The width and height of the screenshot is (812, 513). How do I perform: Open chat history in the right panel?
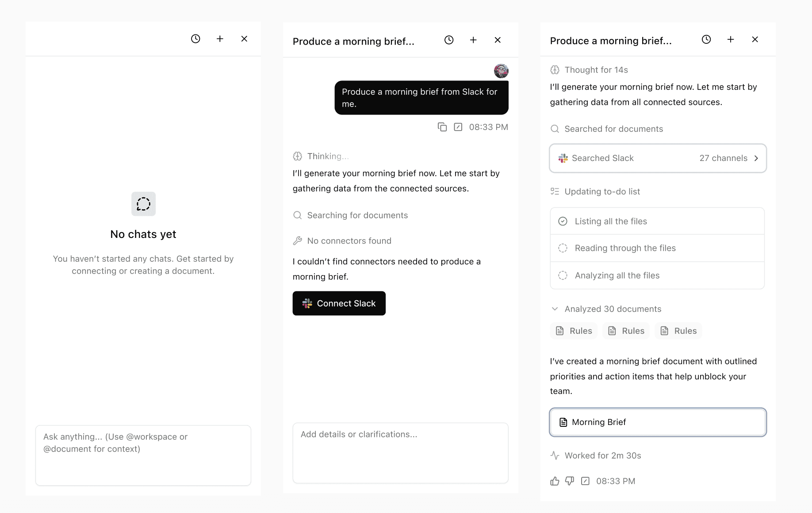[706, 40]
